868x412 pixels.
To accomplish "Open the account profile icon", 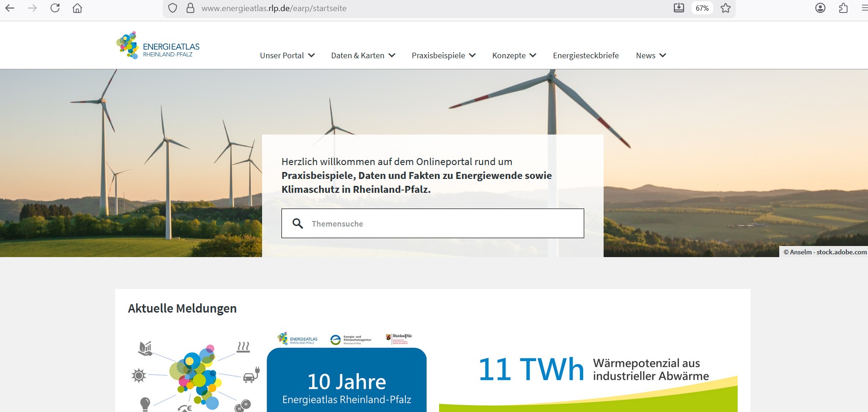I will click(820, 8).
